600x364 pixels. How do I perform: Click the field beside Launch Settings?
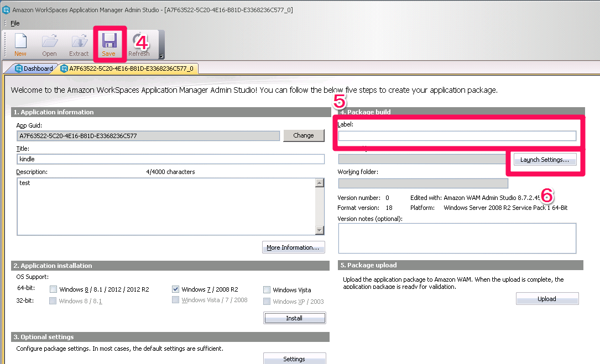click(423, 159)
